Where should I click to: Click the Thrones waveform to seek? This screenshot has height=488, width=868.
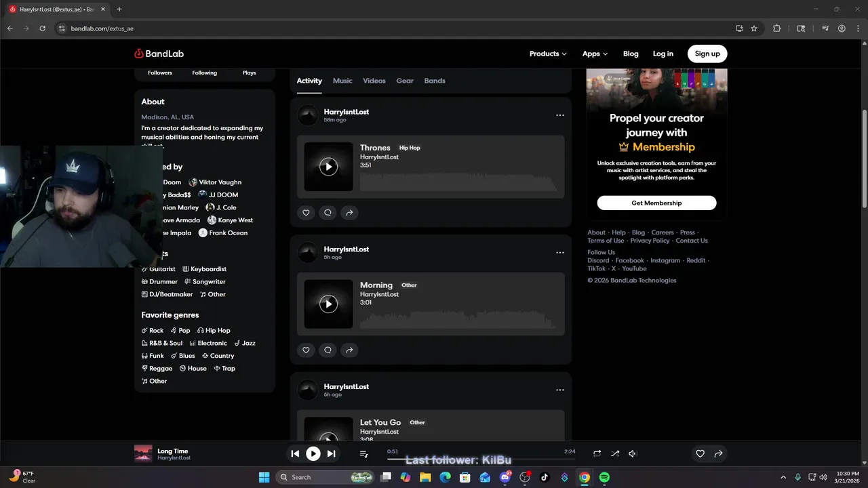pos(458,182)
